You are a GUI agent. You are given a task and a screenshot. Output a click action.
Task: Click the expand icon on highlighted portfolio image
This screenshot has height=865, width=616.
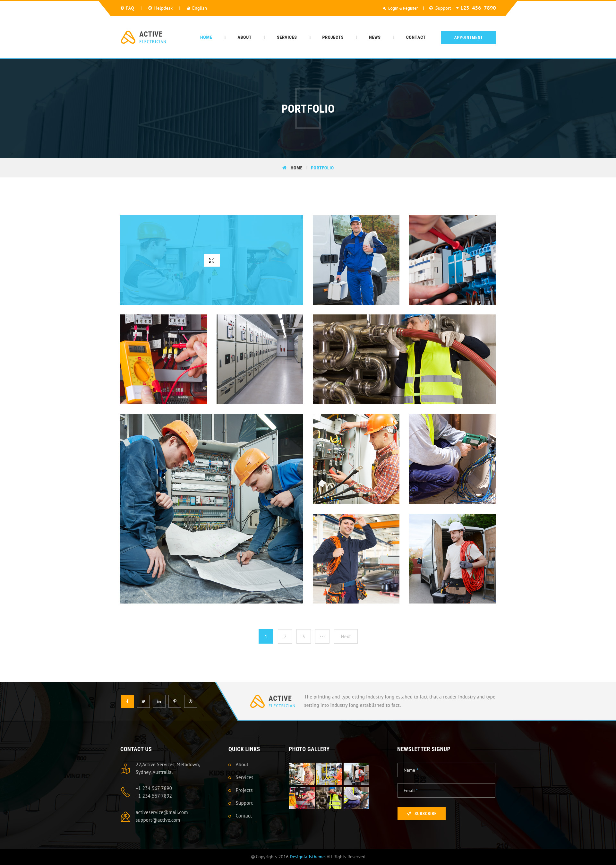pos(212,260)
